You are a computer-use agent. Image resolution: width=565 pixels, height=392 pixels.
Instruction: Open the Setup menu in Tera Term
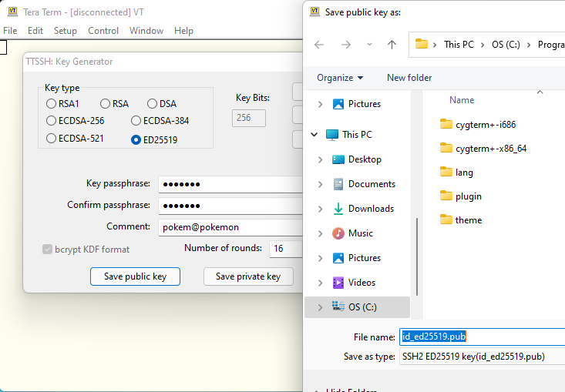coord(66,31)
